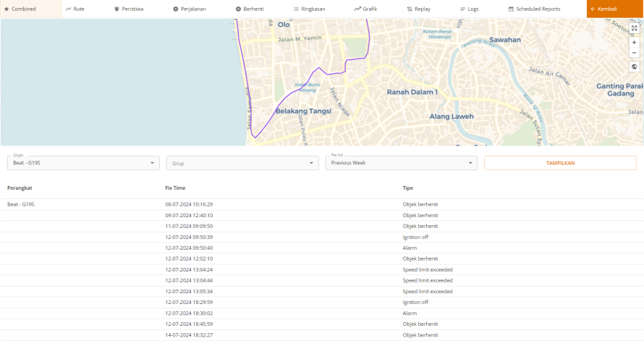Open the Logs tab
The height and width of the screenshot is (362, 644).
point(469,9)
